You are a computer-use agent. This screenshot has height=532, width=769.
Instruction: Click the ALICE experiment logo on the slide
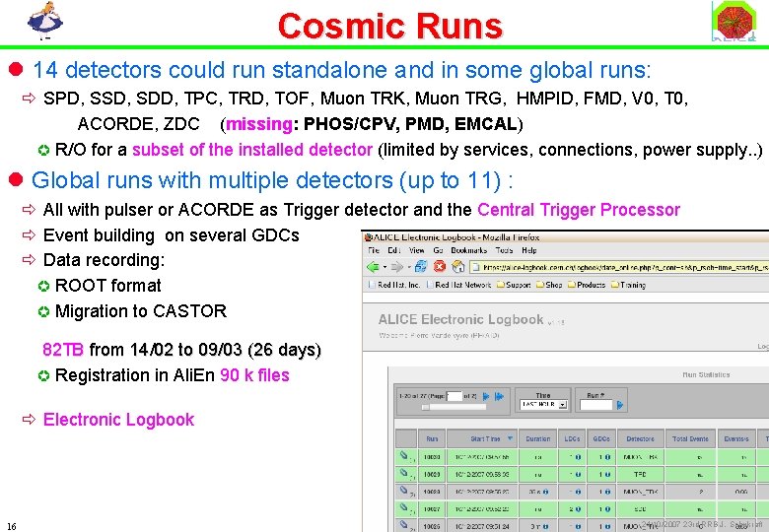pyautogui.click(x=734, y=21)
